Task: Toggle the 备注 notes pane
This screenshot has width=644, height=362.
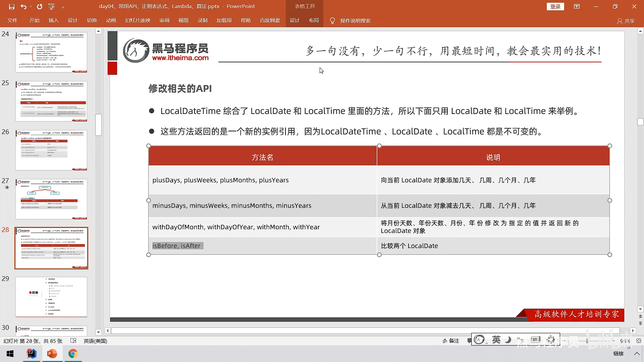Action: pyautogui.click(x=451, y=341)
